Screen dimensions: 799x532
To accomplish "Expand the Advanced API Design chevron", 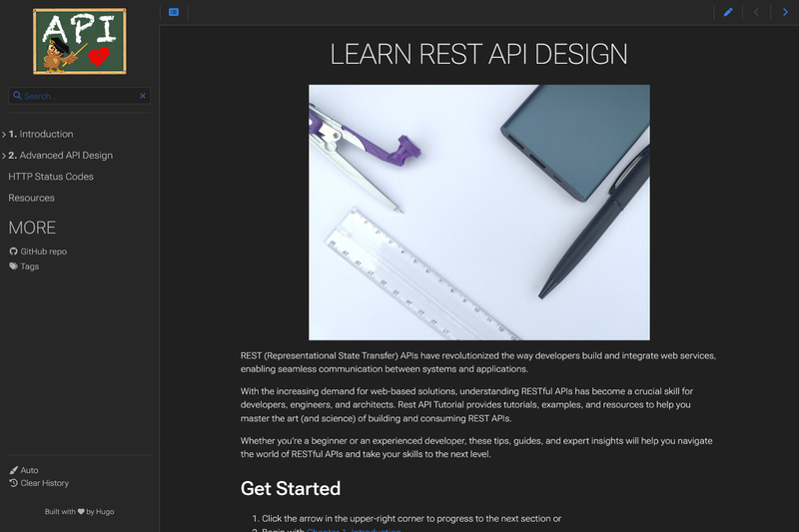I will pyautogui.click(x=4, y=156).
